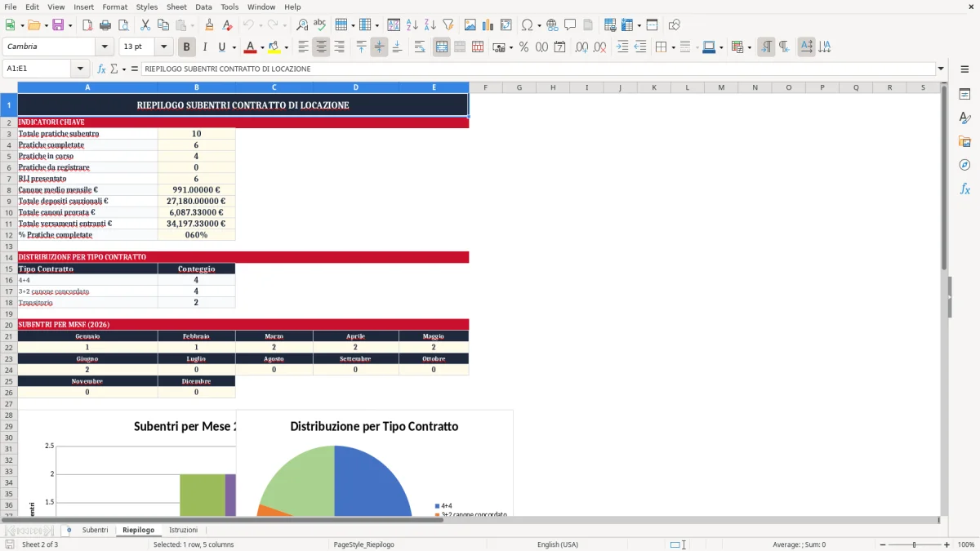Viewport: 980px width, 551px height.
Task: Select row 14 header
Action: coord(9,257)
